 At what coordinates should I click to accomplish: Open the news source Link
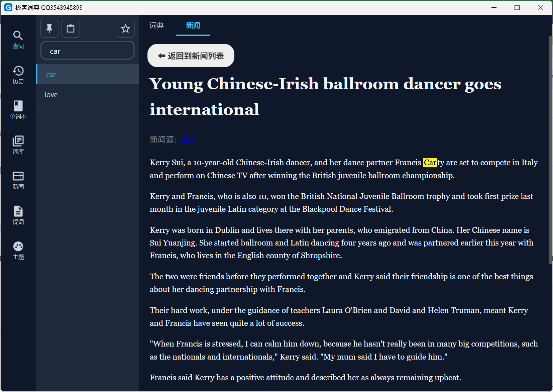186,140
